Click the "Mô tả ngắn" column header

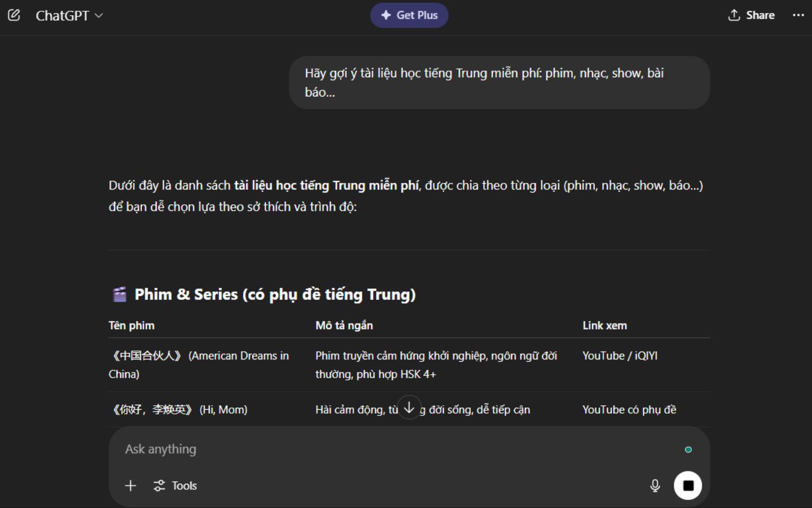pos(344,326)
